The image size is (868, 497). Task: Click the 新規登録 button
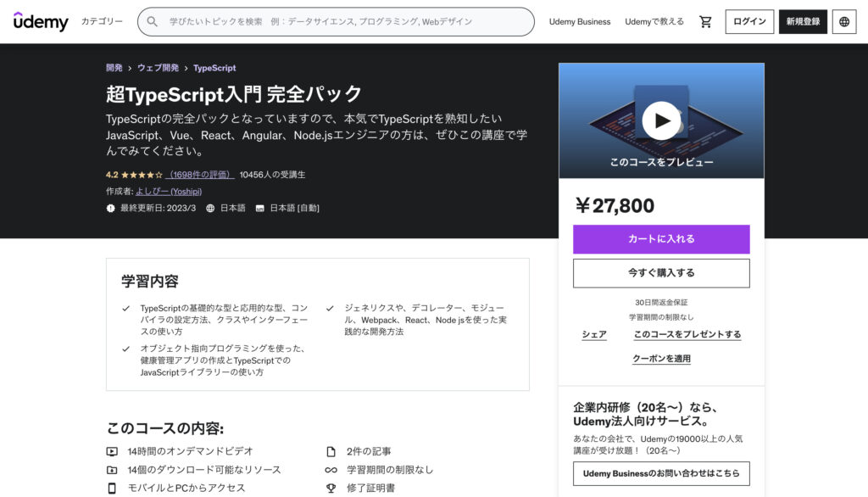click(804, 21)
